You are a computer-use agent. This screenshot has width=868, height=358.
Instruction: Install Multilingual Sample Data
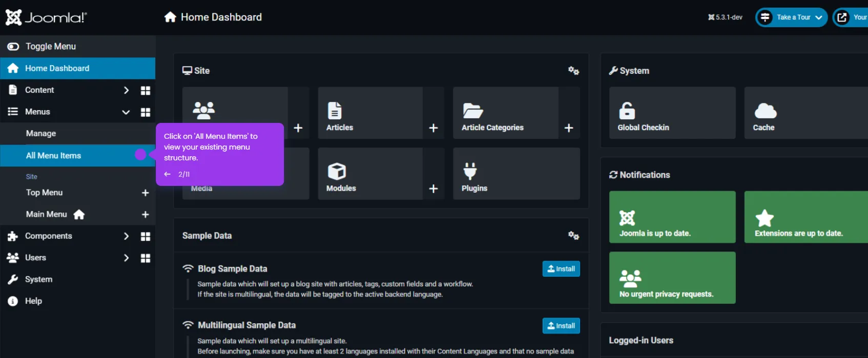[x=561, y=326]
